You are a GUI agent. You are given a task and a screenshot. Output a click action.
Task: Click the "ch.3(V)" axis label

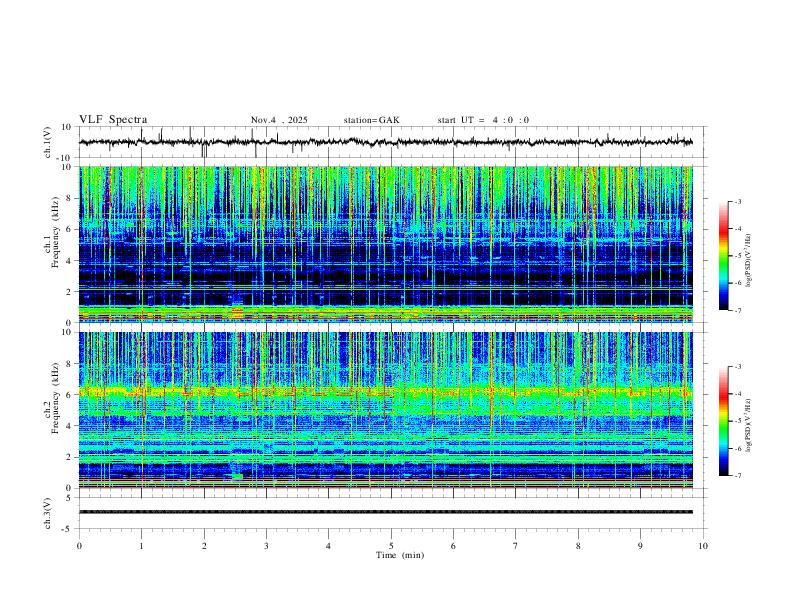click(x=48, y=513)
